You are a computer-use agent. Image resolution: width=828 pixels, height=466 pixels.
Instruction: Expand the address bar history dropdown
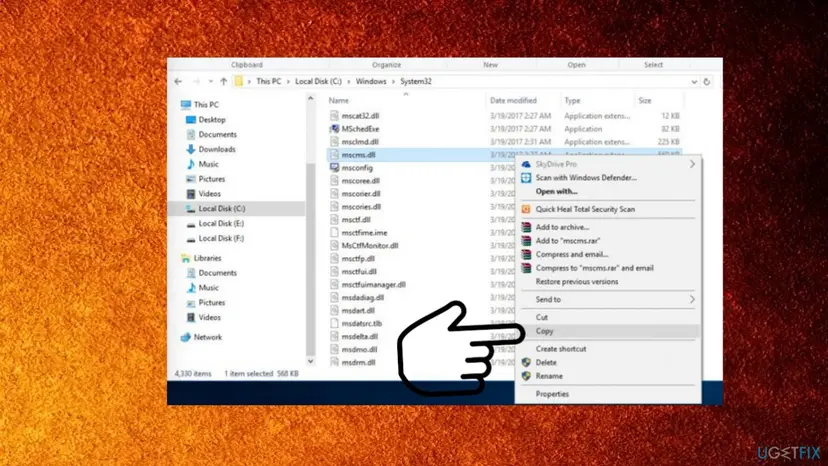pos(694,81)
